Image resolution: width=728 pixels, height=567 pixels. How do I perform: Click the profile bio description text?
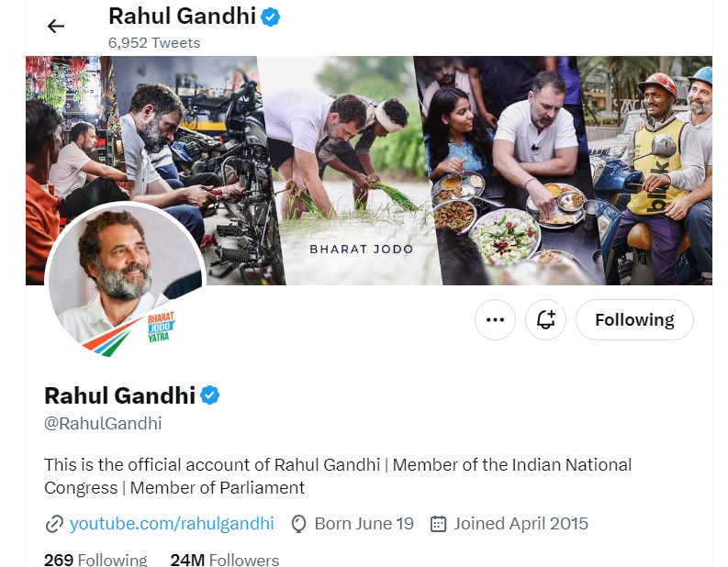click(x=338, y=476)
